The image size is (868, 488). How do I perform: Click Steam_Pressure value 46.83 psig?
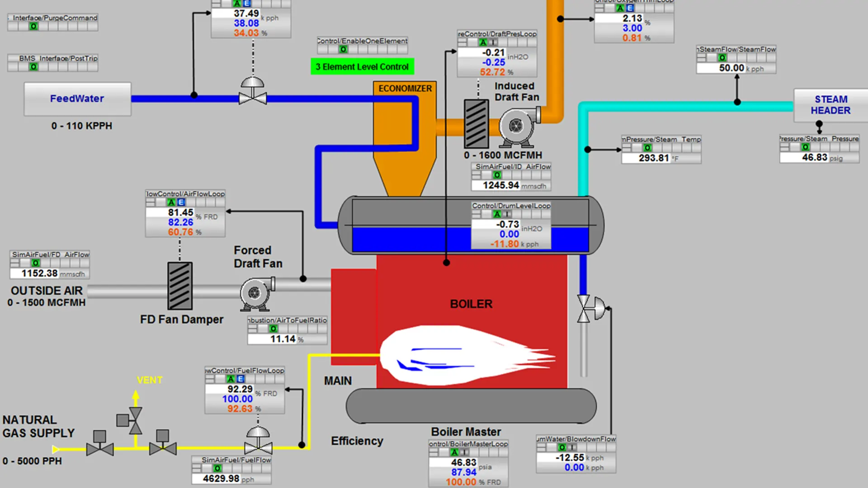pyautogui.click(x=814, y=158)
